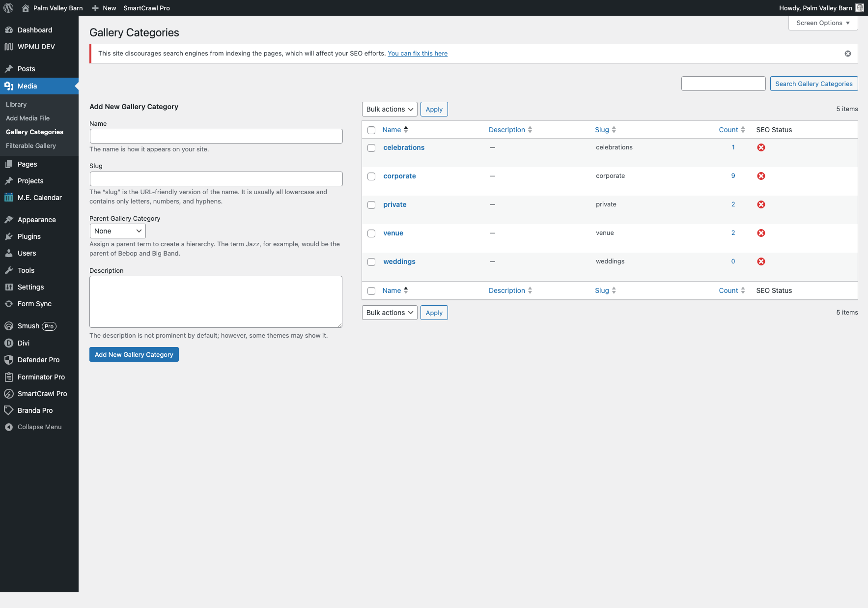Screen dimensions: 868x608
Task: Click the home icon beside Palm Valley Barn
Action: 26,8
